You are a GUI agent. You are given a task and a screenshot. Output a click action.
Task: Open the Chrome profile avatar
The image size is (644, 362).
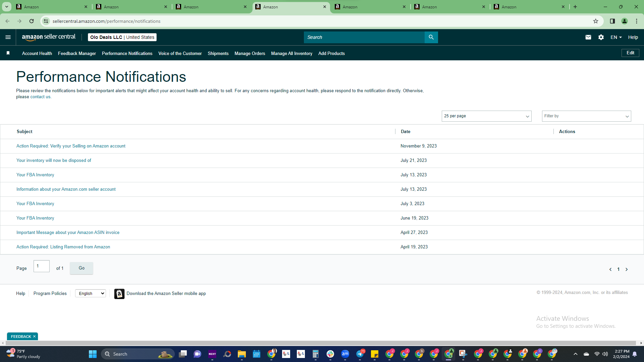pyautogui.click(x=625, y=21)
